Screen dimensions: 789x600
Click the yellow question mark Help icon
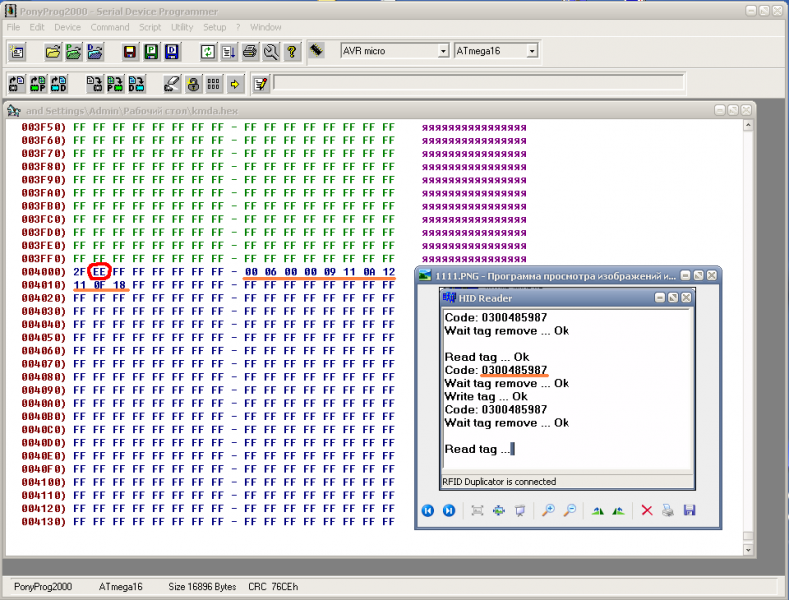(292, 51)
